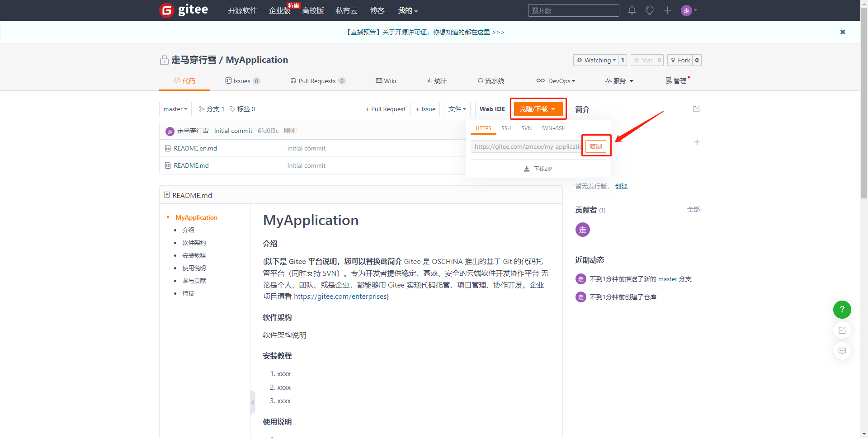Viewport: 868px width, 438px height.
Task: Open the 代码 tab
Action: [184, 81]
